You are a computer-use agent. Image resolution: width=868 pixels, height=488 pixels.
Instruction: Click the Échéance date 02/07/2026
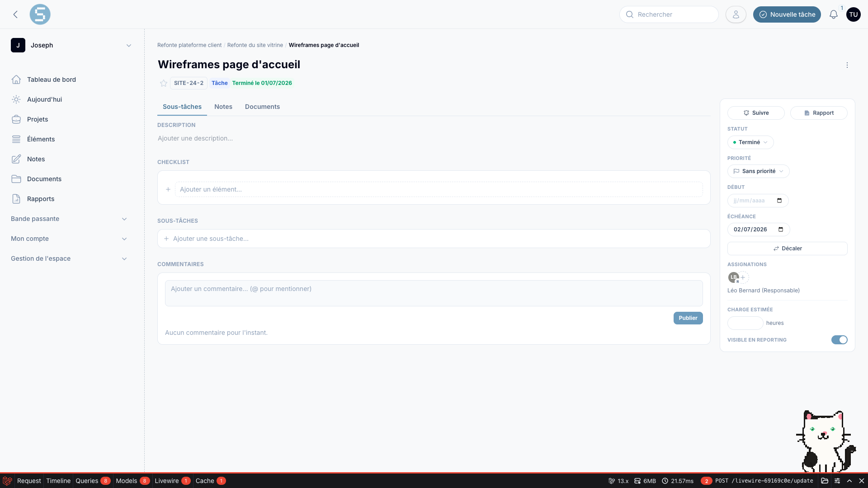click(x=750, y=230)
